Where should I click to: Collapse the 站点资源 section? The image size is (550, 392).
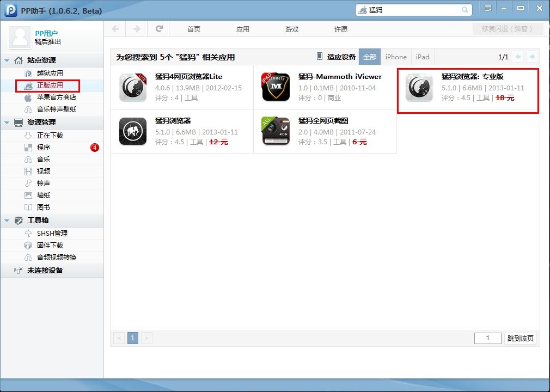pos(7,60)
